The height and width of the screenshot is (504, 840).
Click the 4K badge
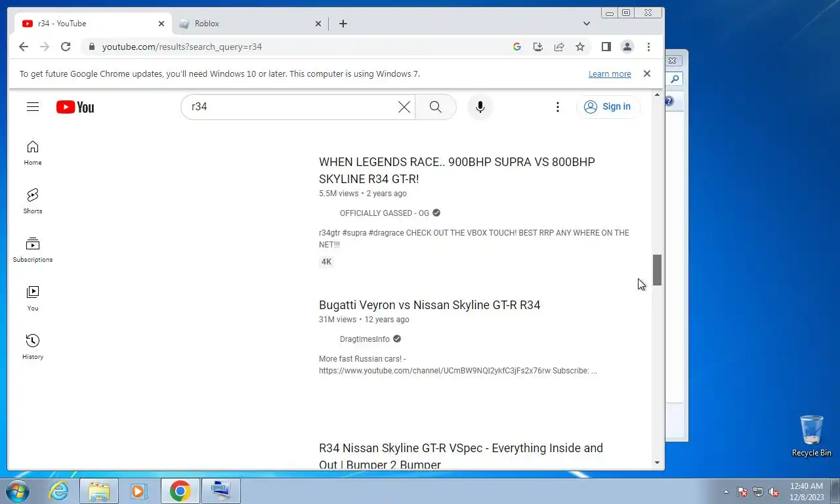pos(326,262)
